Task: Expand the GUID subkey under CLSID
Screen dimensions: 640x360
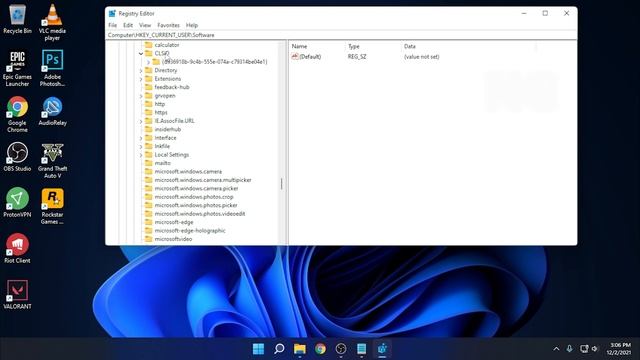Action: pyautogui.click(x=149, y=62)
